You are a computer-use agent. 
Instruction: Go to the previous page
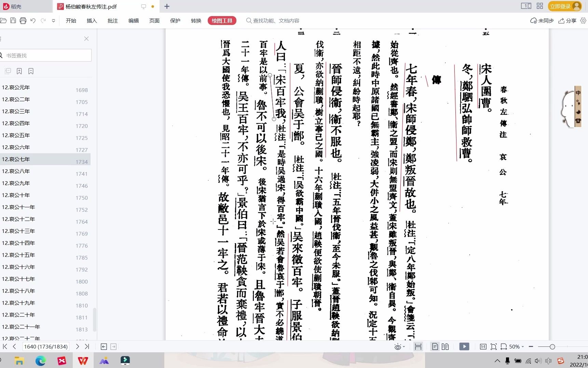click(14, 346)
